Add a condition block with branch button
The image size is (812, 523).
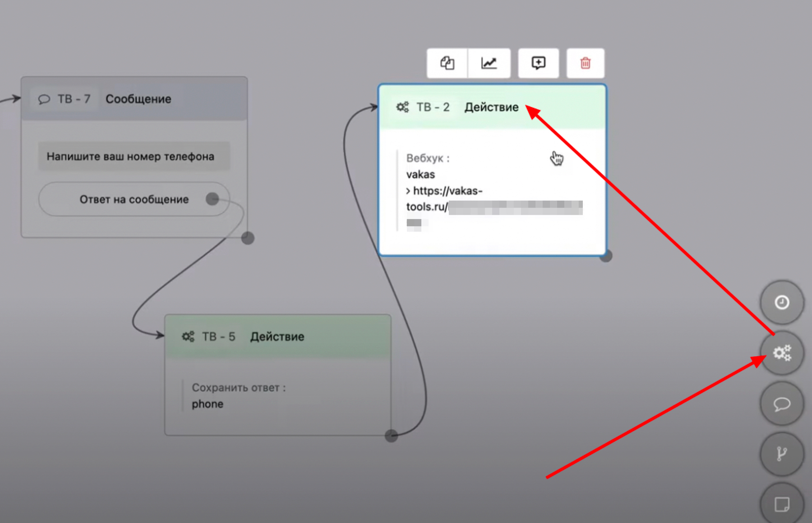782,454
